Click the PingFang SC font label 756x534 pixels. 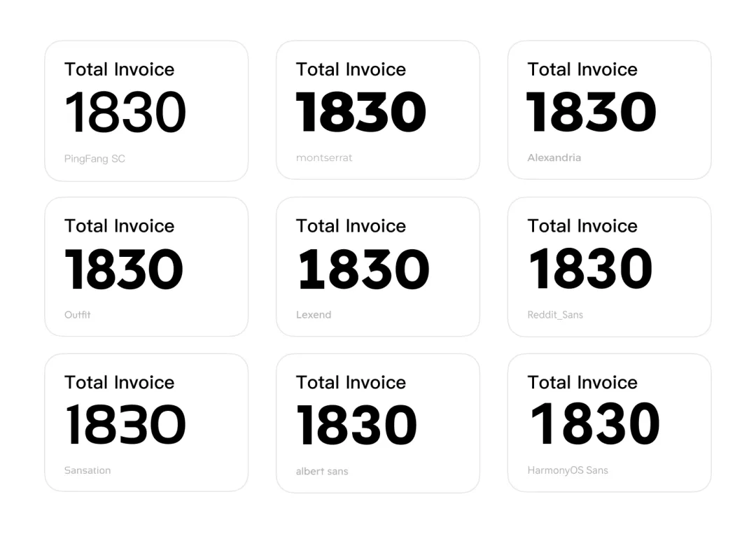pos(94,159)
